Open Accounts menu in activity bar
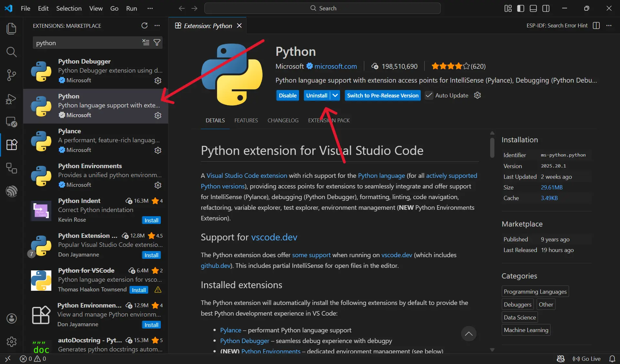This screenshot has height=364, width=620. coord(12,318)
